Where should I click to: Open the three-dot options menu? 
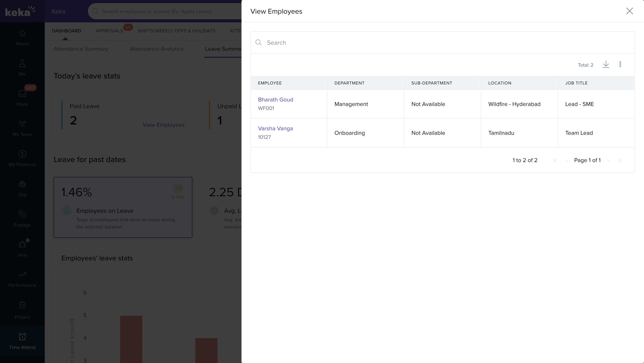tap(620, 64)
